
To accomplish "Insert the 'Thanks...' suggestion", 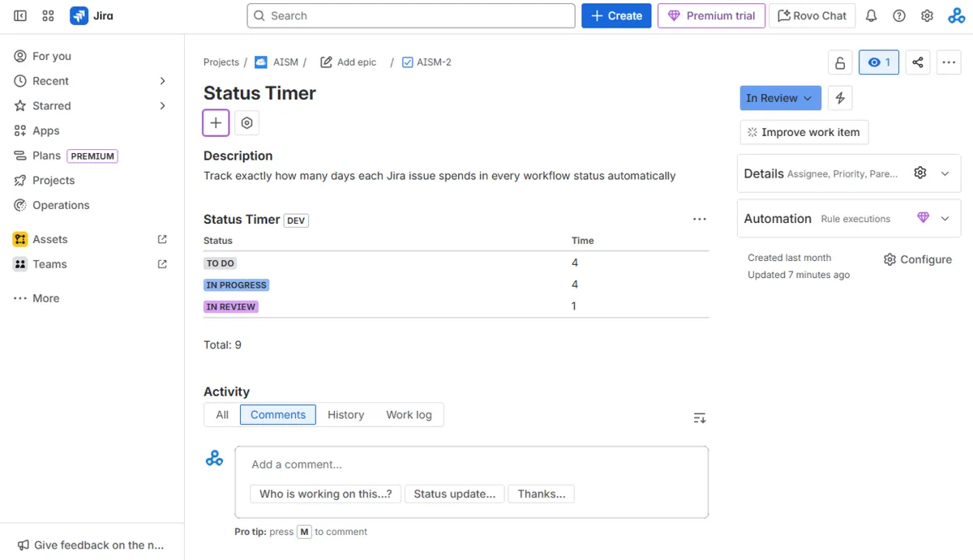I will coord(542,494).
